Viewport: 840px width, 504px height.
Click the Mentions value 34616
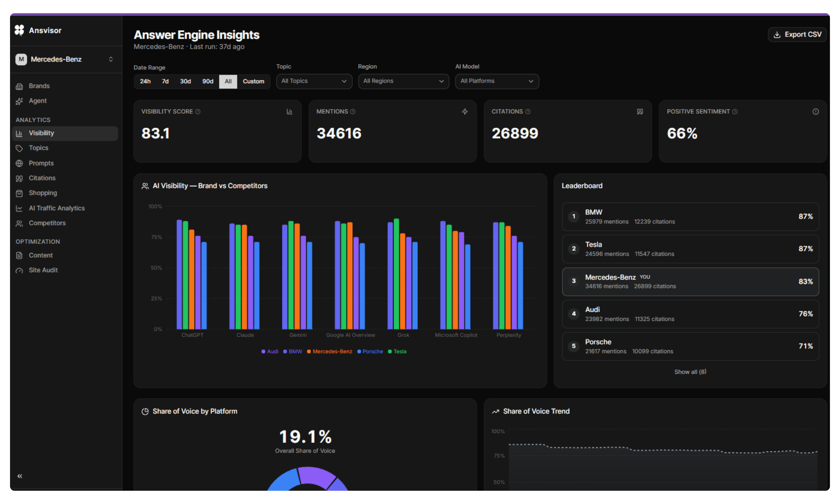click(x=339, y=133)
